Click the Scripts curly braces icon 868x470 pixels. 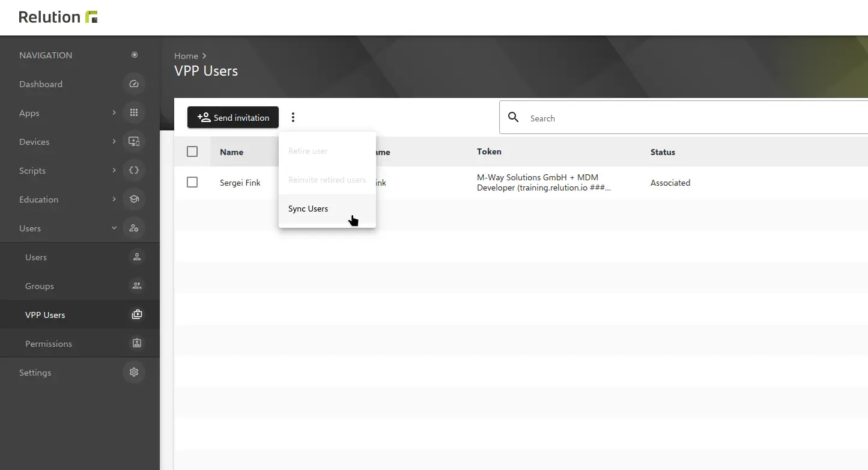(134, 171)
